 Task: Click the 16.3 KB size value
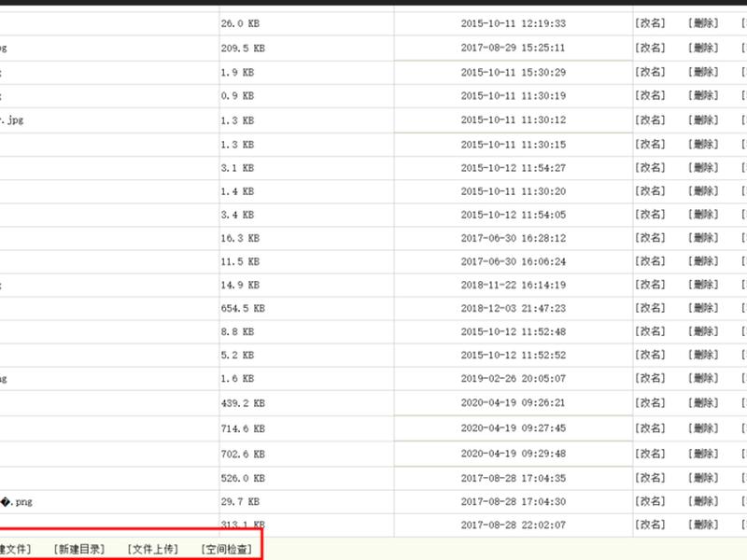point(240,238)
